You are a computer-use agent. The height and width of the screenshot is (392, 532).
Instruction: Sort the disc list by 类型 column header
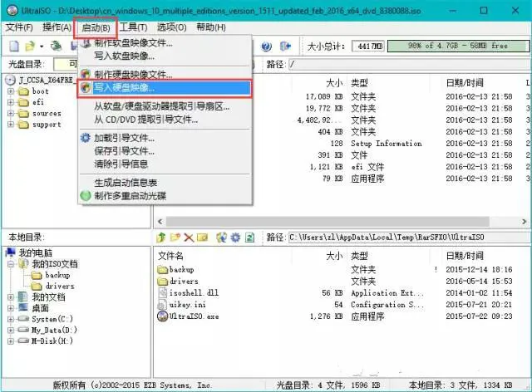tap(359, 83)
